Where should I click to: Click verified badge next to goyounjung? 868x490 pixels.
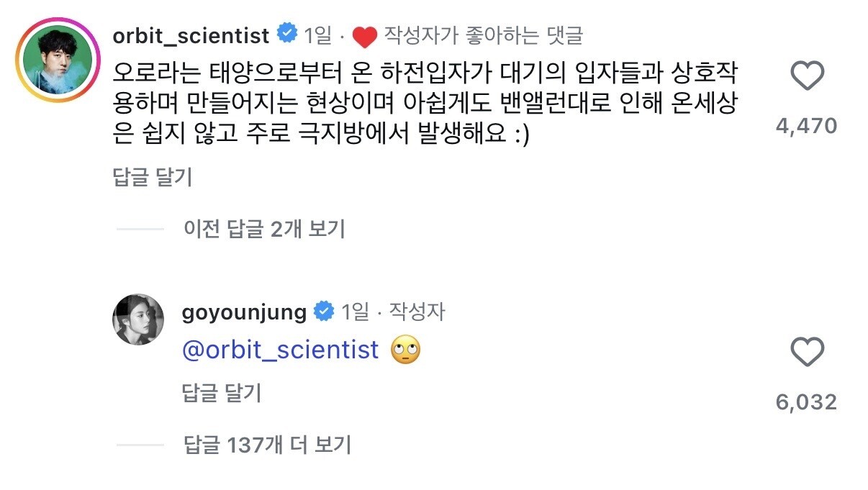pyautogui.click(x=325, y=312)
